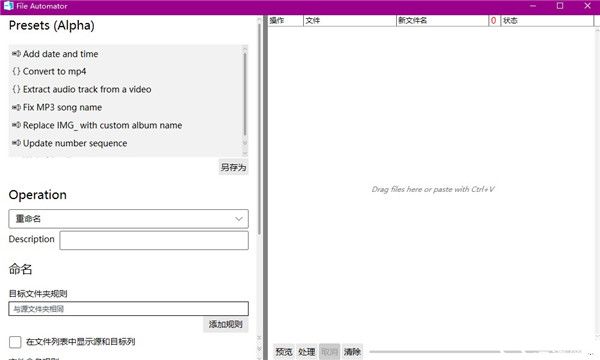Focus the Description text field
This screenshot has height=360, width=600.
tap(154, 240)
